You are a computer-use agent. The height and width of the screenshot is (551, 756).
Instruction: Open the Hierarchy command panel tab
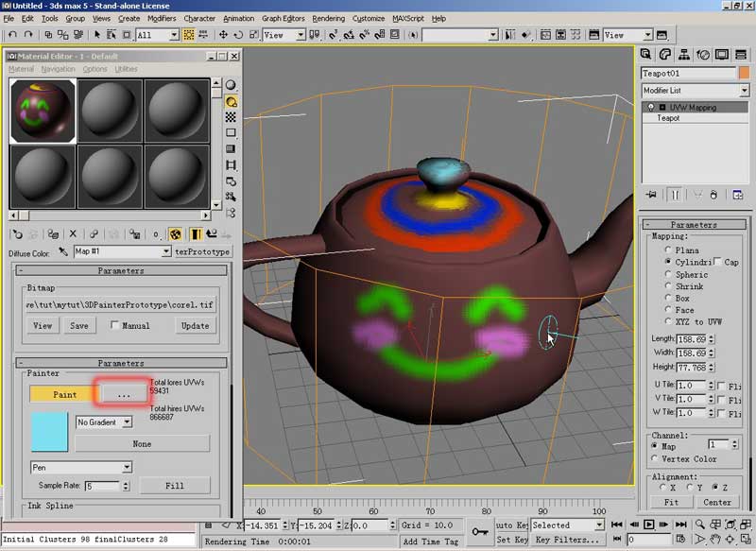tap(685, 54)
